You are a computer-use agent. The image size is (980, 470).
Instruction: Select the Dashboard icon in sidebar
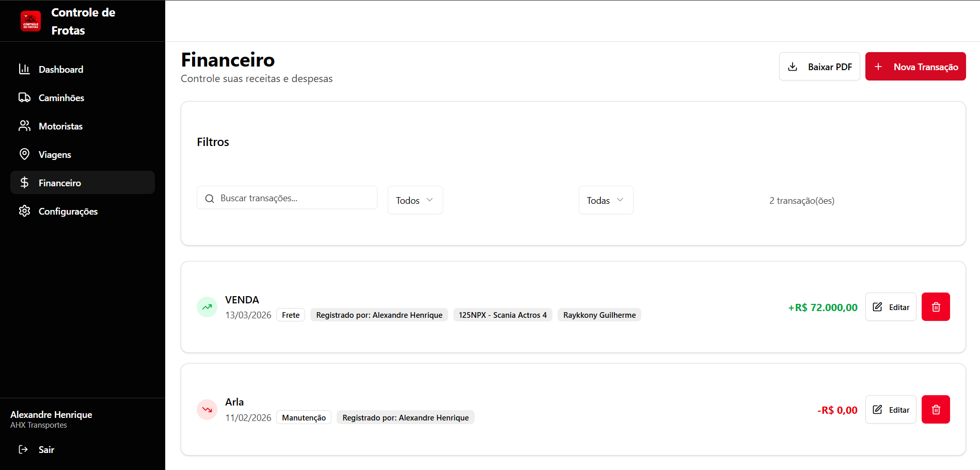(25, 69)
